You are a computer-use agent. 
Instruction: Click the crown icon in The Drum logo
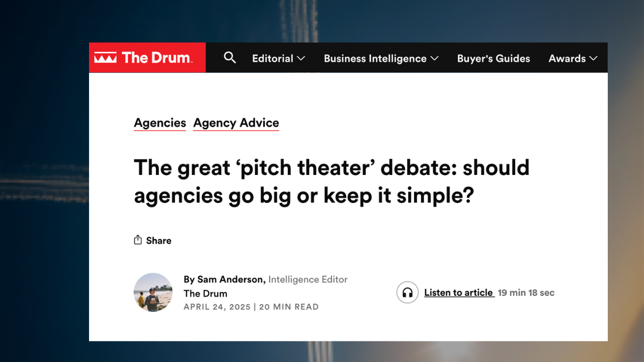(106, 58)
